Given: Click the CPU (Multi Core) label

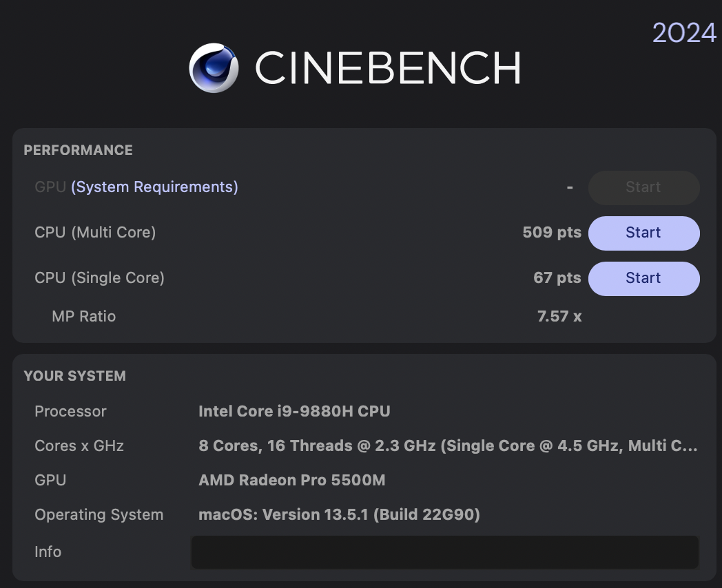Looking at the screenshot, I should click(x=95, y=233).
